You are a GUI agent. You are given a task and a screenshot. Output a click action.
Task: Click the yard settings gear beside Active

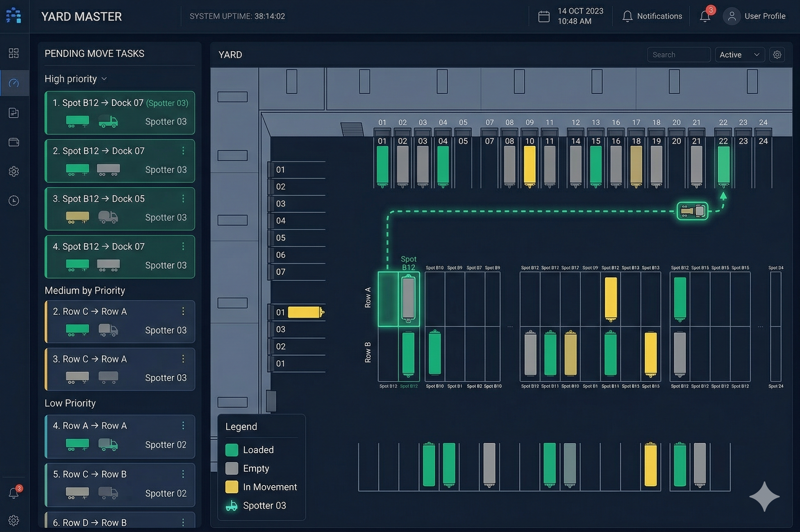pyautogui.click(x=777, y=55)
